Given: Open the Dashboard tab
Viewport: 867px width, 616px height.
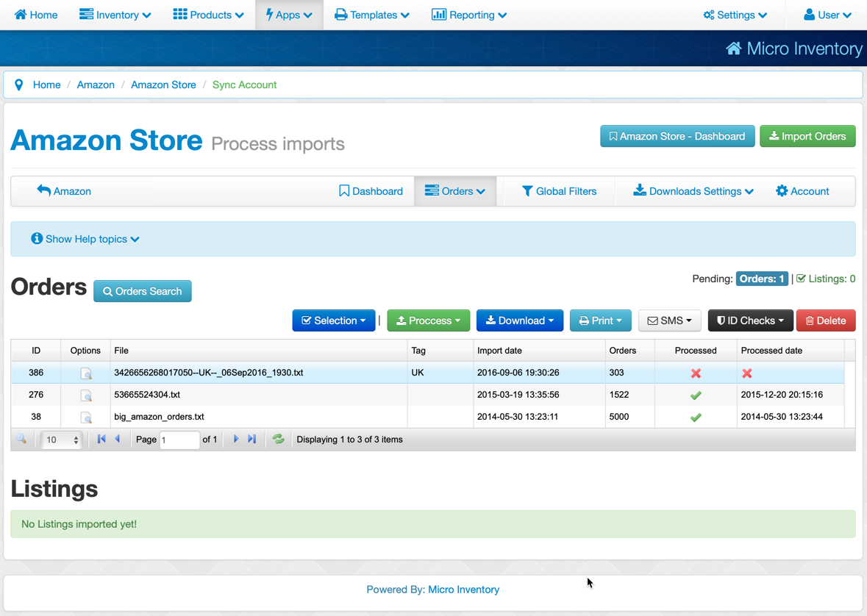Looking at the screenshot, I should pyautogui.click(x=371, y=191).
